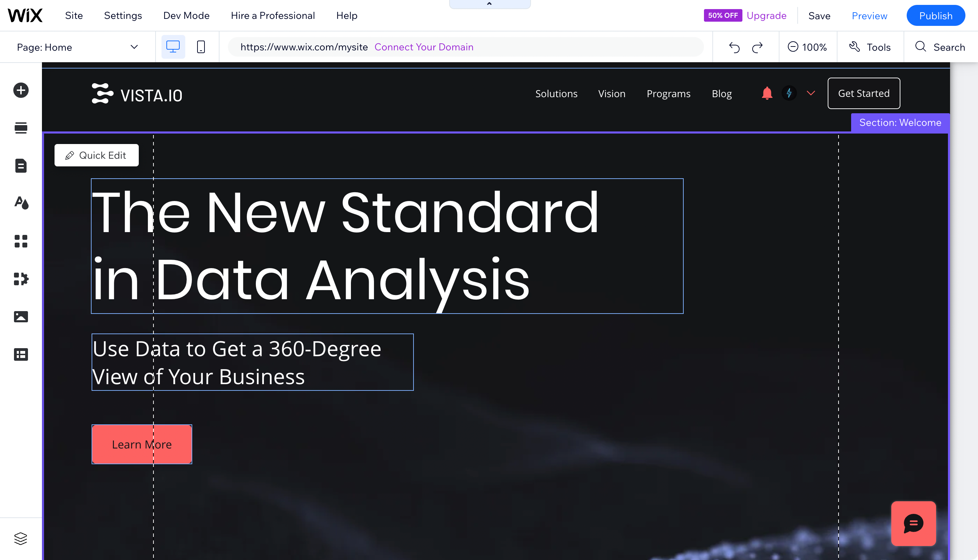Viewport: 978px width, 560px height.
Task: Select the Blog navigation tab
Action: [x=722, y=93]
